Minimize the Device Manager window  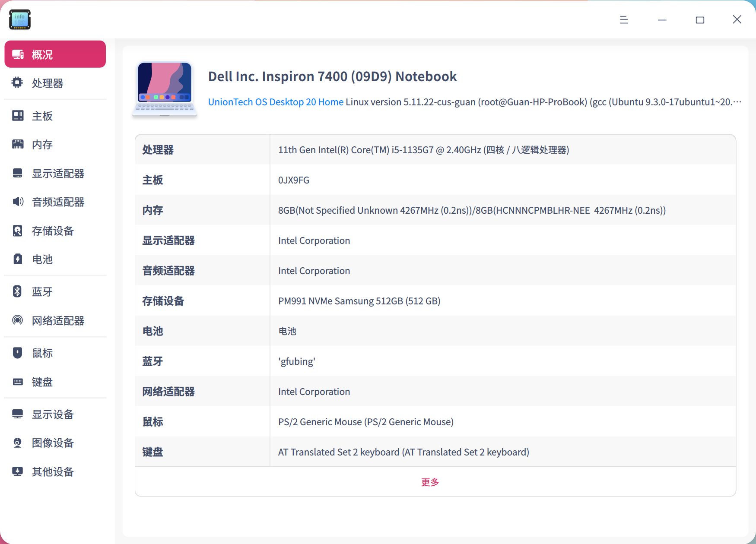coord(662,19)
